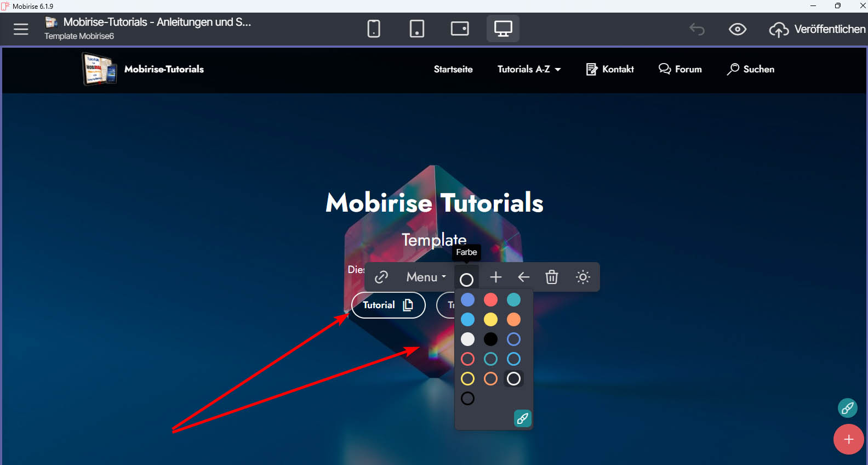Undo the last change
This screenshot has width=868, height=465.
click(697, 29)
